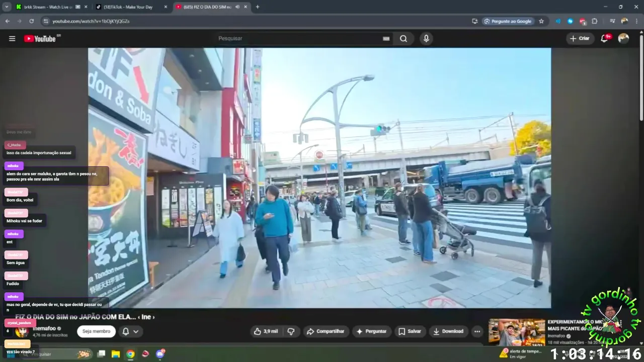Open Chrome profile avatar in toolbar
644x362 pixels.
pyautogui.click(x=624, y=21)
